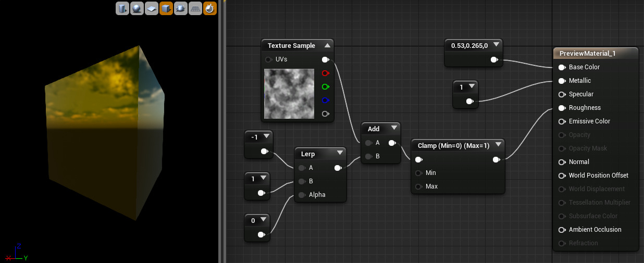Viewport: 644px width, 263px height.
Task: Click the Add node output pin
Action: 392,143
